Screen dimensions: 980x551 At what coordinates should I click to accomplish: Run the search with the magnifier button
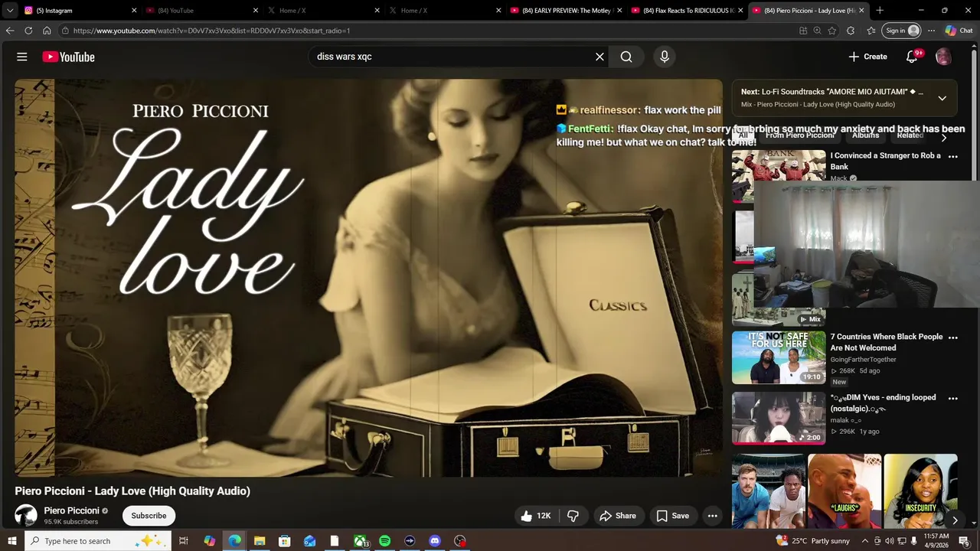(626, 57)
